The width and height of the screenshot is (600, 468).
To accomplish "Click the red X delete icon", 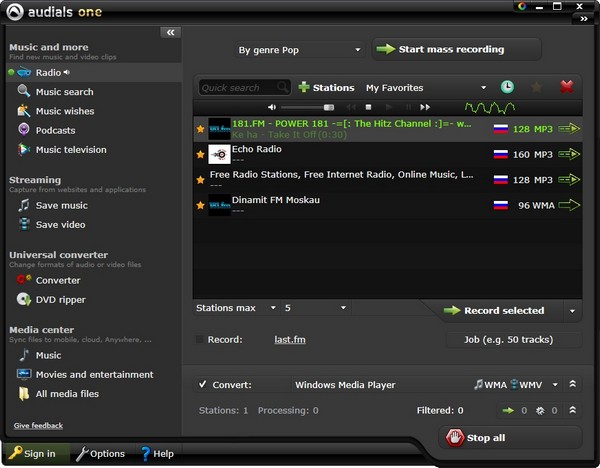I will click(566, 87).
